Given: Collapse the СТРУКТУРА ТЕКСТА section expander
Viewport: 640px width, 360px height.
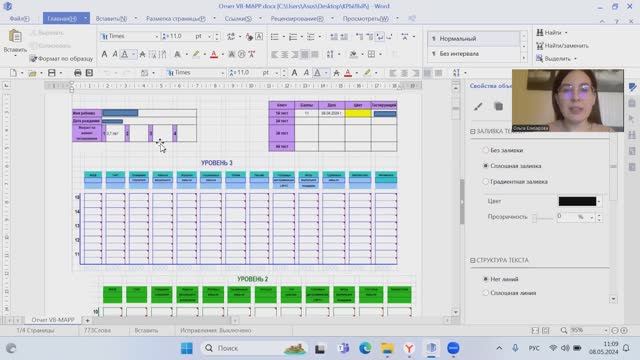Looking at the screenshot, I should 473,260.
